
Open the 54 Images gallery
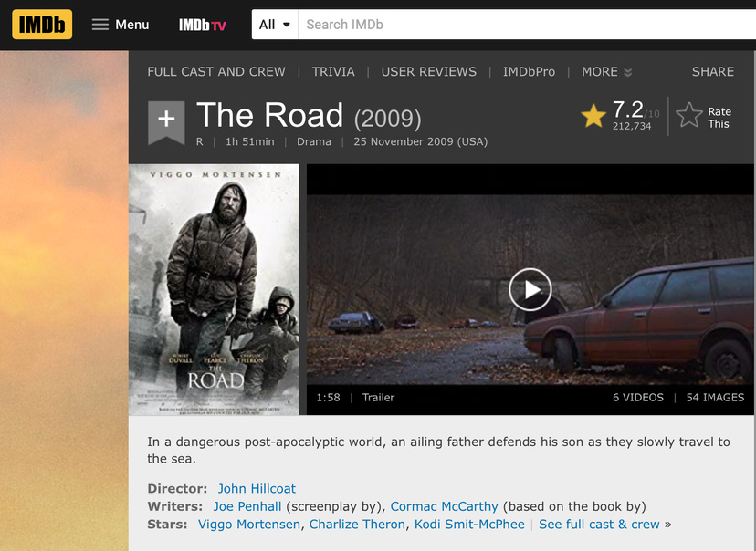coord(715,398)
